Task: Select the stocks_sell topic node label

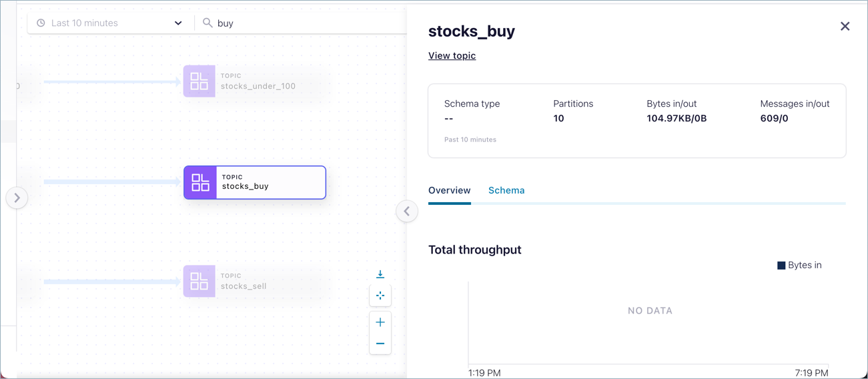Action: coord(244,286)
